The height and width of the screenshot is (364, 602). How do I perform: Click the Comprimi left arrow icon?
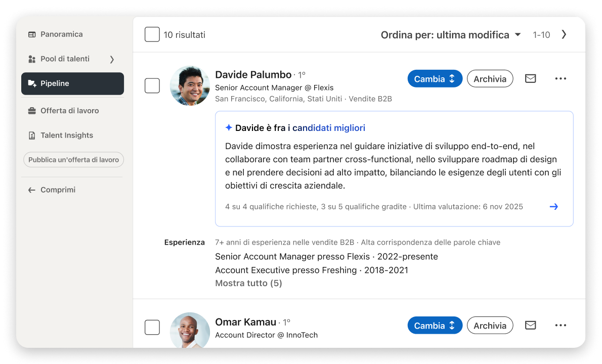31,190
